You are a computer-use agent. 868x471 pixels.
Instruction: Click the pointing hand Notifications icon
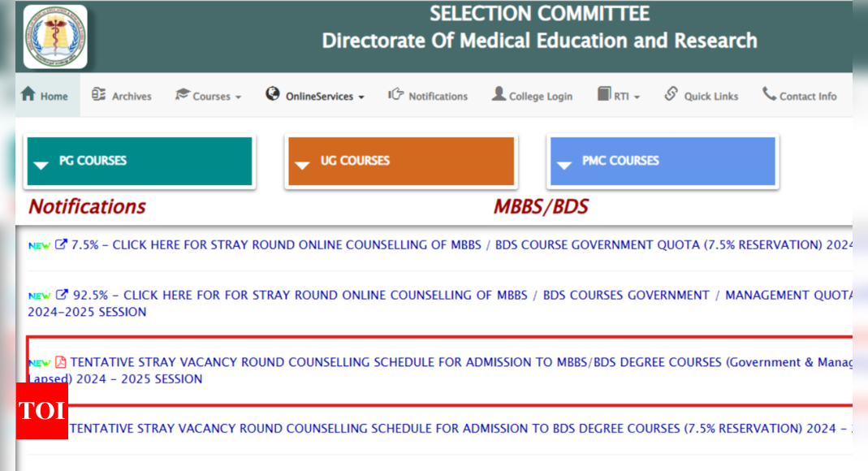coord(395,94)
